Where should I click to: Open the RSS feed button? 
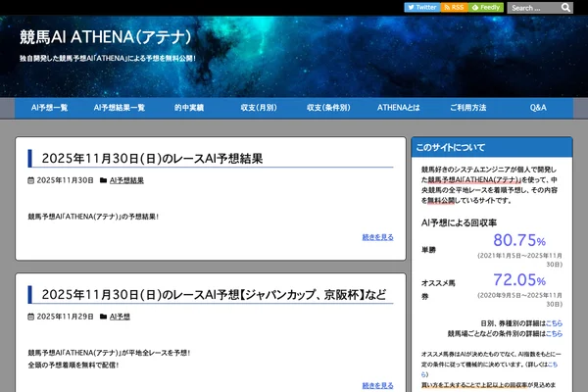tap(454, 8)
